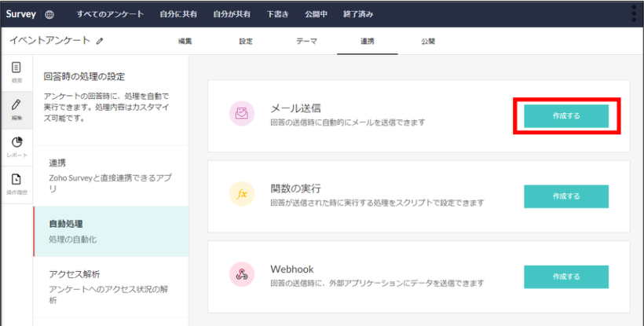Open the three-dot menu at top right

click(x=634, y=14)
